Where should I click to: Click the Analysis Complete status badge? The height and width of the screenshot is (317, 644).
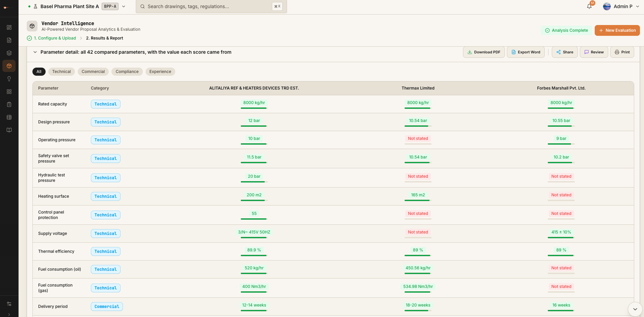[567, 30]
